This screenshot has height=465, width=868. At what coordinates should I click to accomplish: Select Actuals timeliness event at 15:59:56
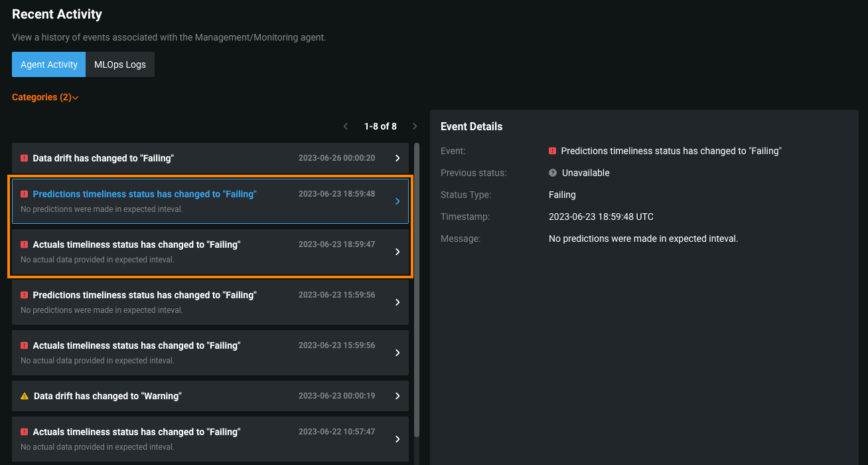pos(136,346)
